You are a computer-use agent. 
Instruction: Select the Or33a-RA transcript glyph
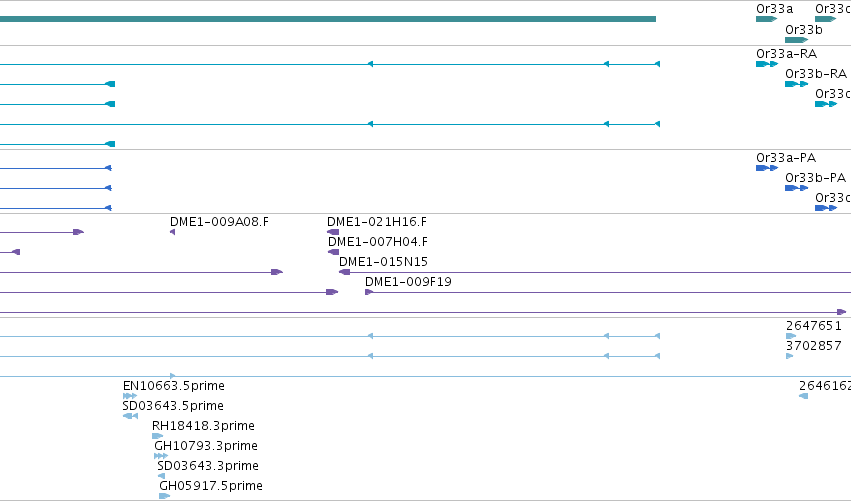pos(766,64)
